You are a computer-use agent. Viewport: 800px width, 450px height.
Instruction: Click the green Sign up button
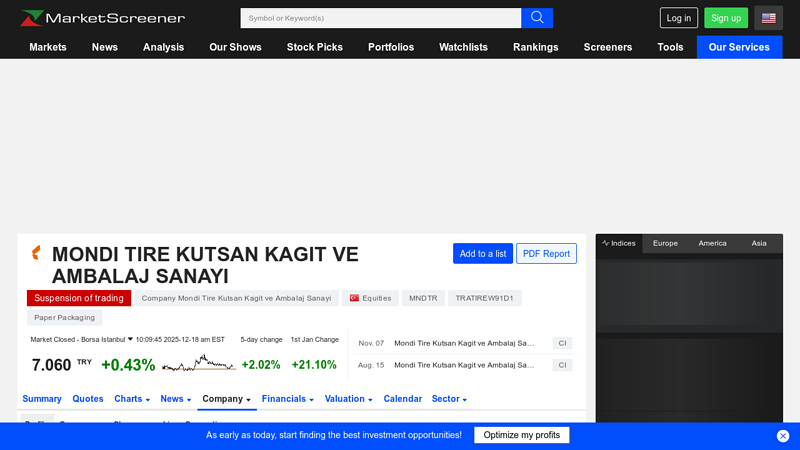[726, 18]
